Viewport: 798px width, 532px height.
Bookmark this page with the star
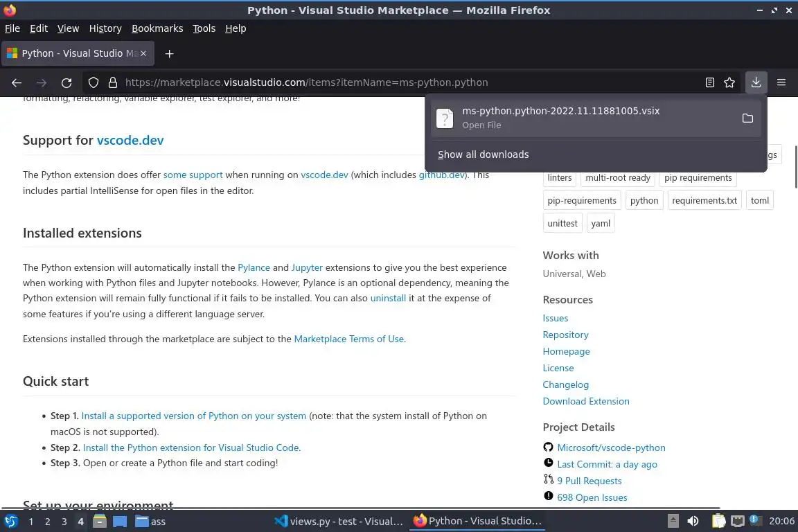[x=729, y=82]
